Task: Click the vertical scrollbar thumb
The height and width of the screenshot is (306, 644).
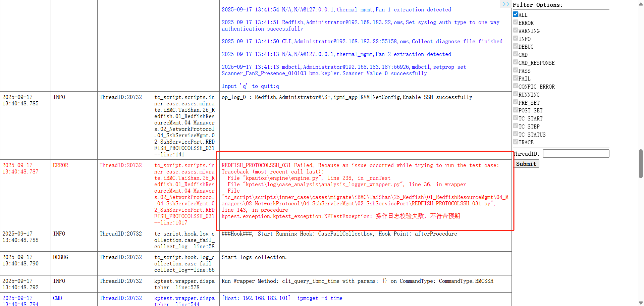Action: pos(641,163)
